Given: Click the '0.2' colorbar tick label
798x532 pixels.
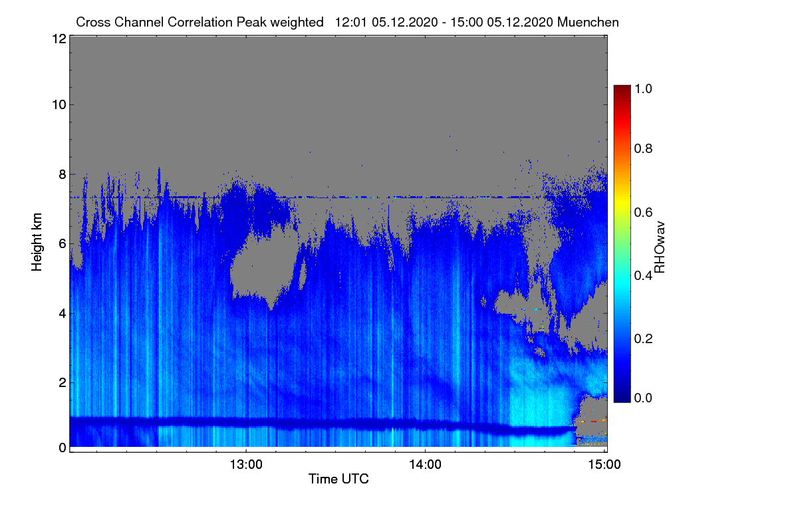Looking at the screenshot, I should (643, 338).
